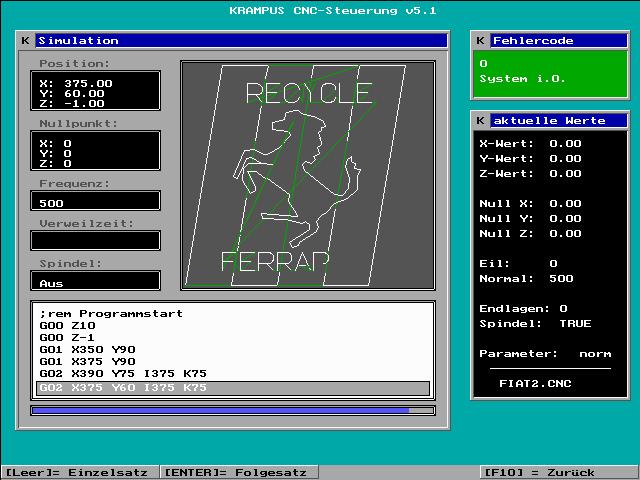Click the Frequenz field showing 500
Image resolution: width=640 pixels, height=480 pixels.
(x=96, y=201)
